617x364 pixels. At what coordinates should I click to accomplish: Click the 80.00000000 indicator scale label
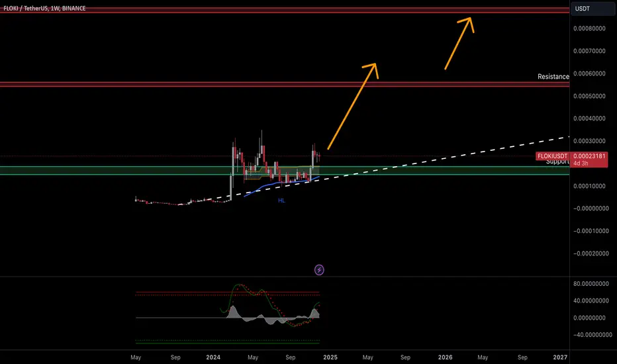[x=591, y=284]
